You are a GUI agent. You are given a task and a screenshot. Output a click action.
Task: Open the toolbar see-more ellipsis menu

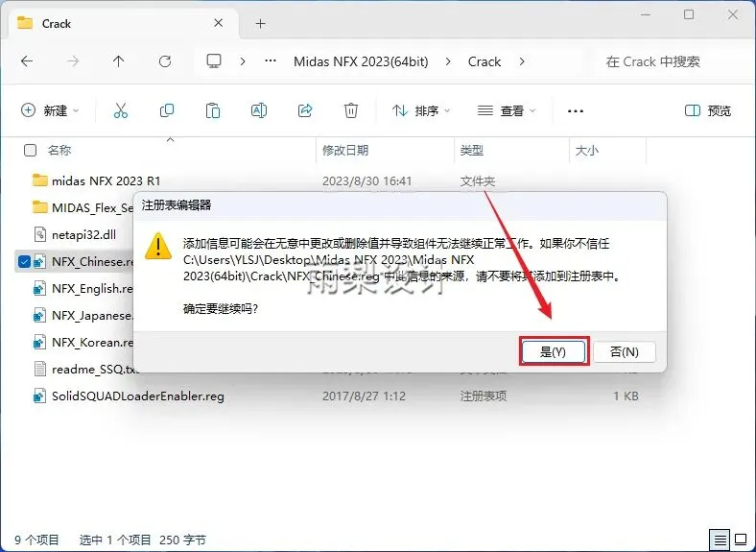click(576, 111)
